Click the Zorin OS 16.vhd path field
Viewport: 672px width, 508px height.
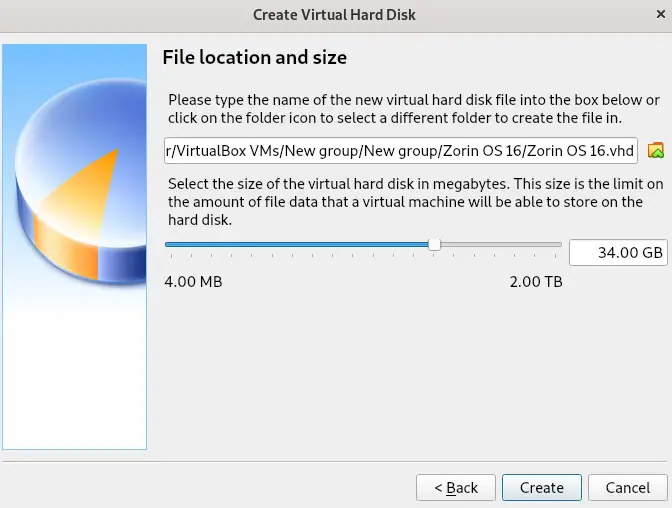401,150
